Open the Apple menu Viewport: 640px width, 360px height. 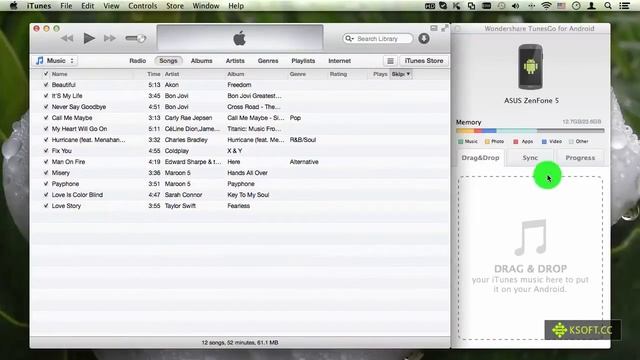pos(13,6)
